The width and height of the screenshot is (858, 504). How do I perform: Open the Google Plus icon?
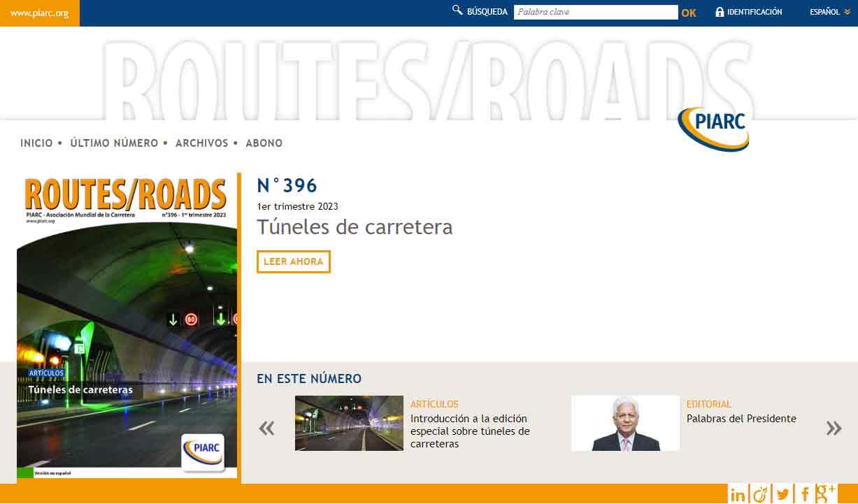tap(826, 493)
